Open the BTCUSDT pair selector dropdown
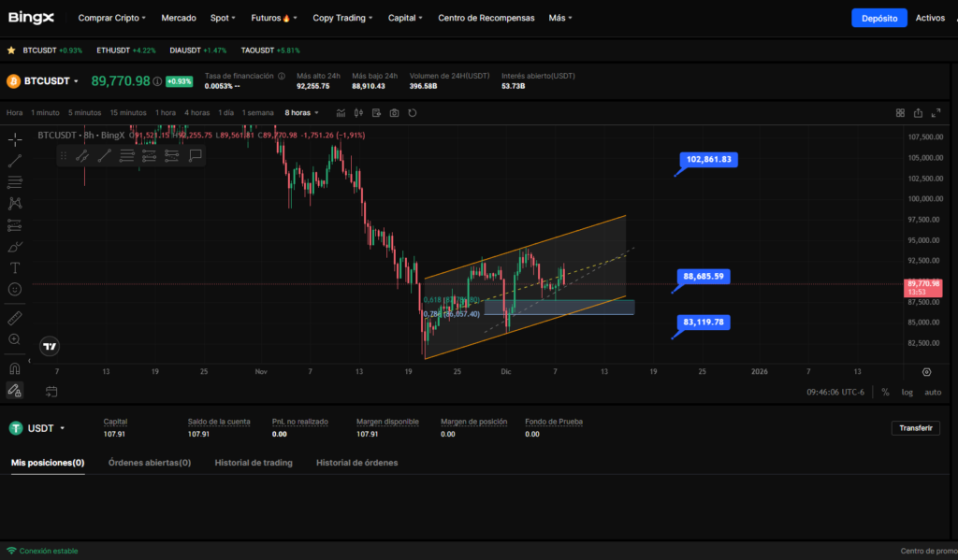This screenshot has height=560, width=958. (x=76, y=81)
